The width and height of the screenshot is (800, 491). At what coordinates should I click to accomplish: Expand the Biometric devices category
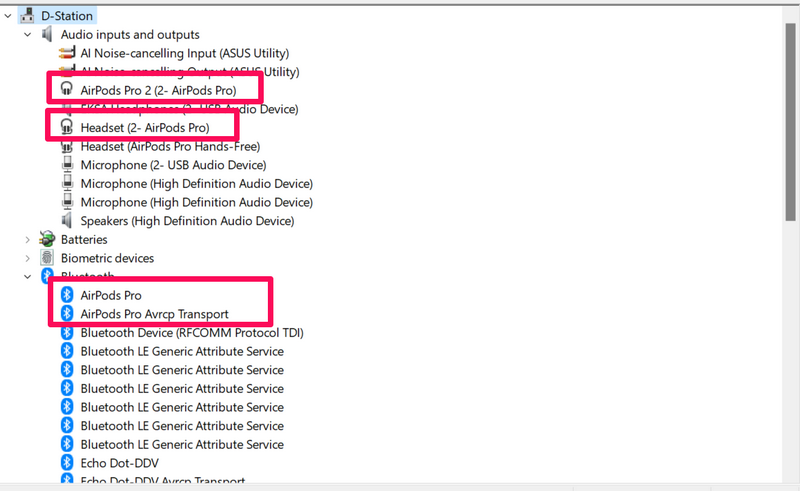click(28, 258)
